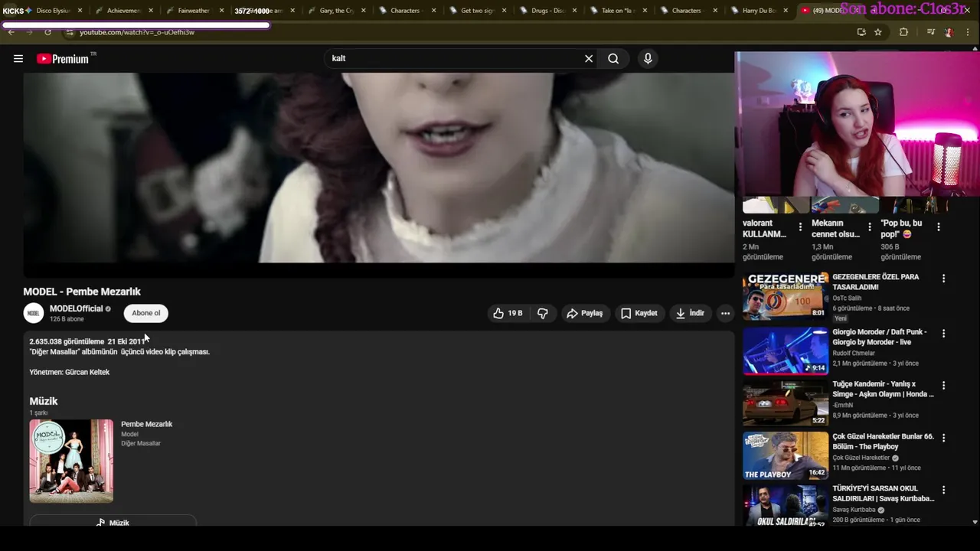Open Tuğçe Kandemir Yanlış video title

tap(883, 389)
